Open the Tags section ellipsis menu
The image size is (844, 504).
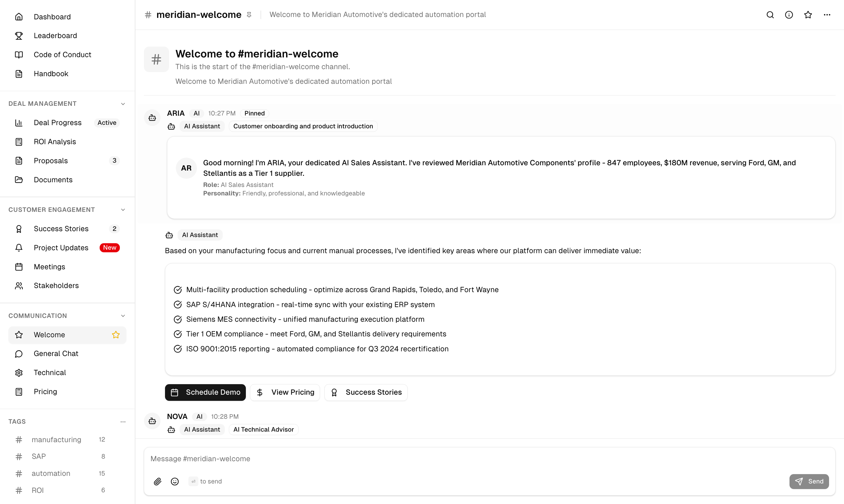123,421
